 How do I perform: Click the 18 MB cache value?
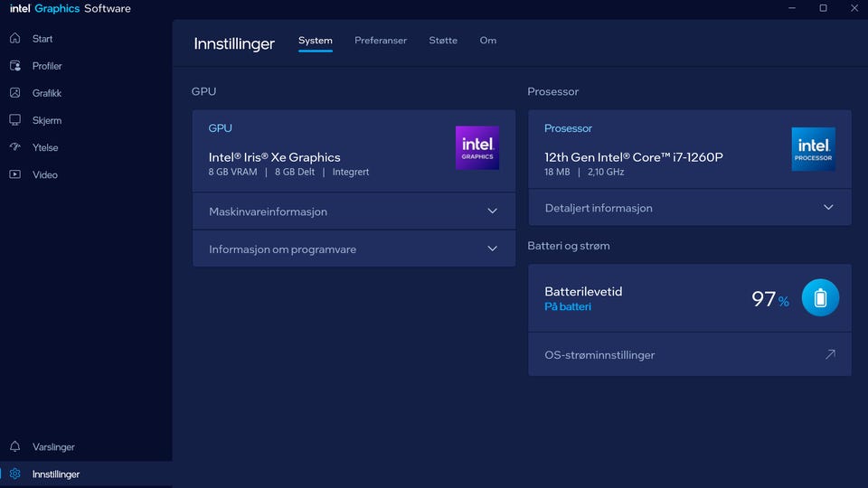tap(557, 172)
